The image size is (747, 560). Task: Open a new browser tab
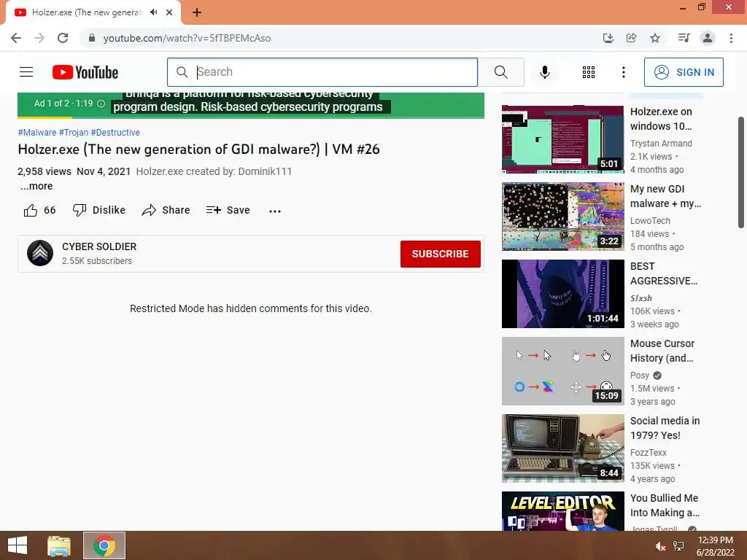(197, 12)
